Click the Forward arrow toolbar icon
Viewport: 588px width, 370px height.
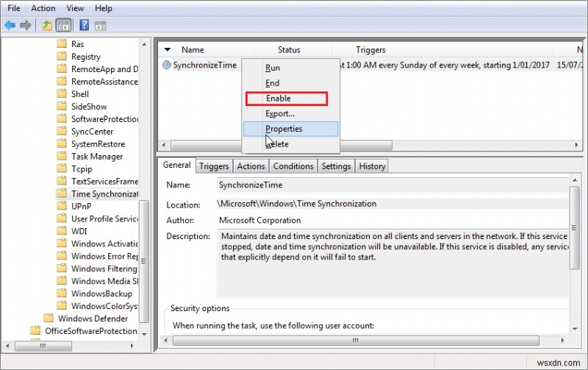point(26,26)
